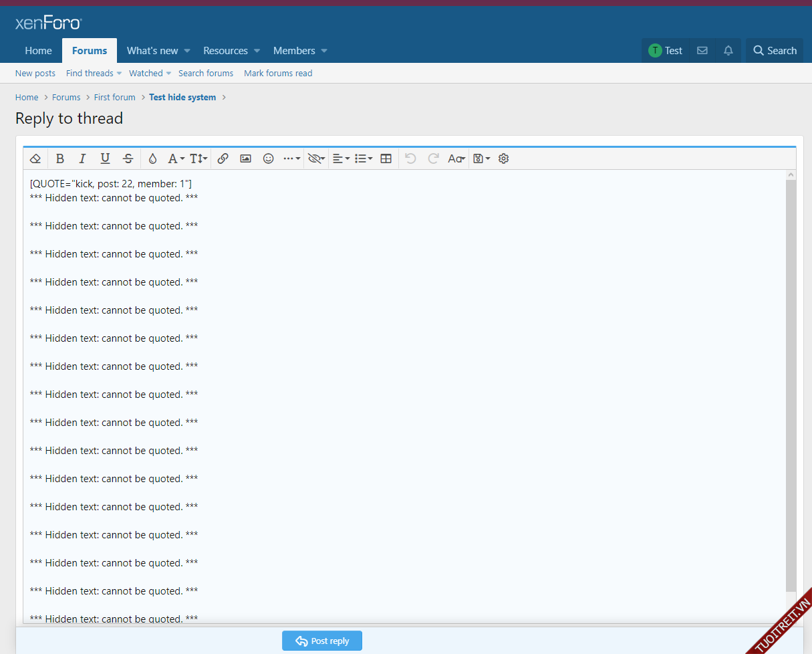Click the Insert image icon

point(245,158)
